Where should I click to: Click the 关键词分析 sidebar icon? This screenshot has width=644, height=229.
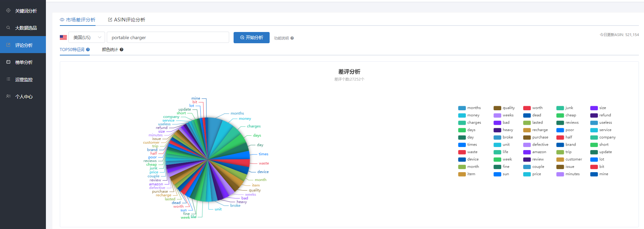(8, 11)
